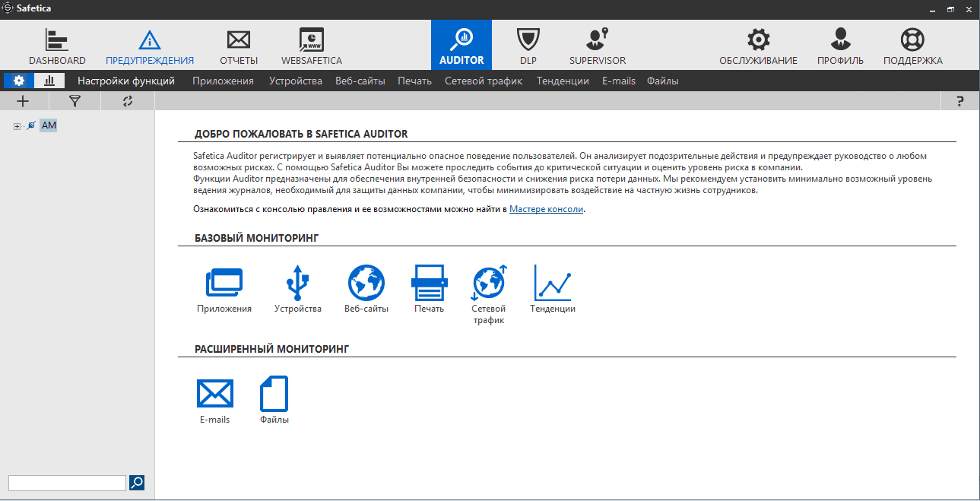Select the Настройки функций tab

pos(126,81)
